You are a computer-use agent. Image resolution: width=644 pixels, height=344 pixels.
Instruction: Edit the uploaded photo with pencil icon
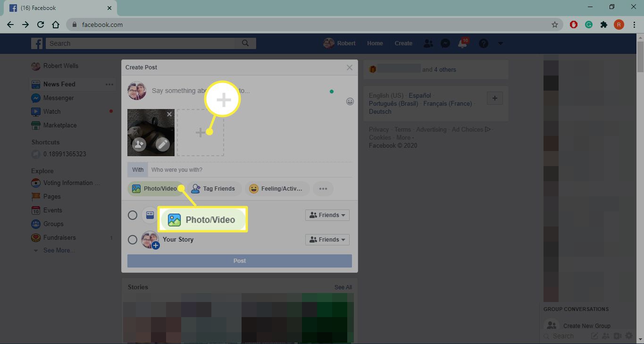click(163, 144)
